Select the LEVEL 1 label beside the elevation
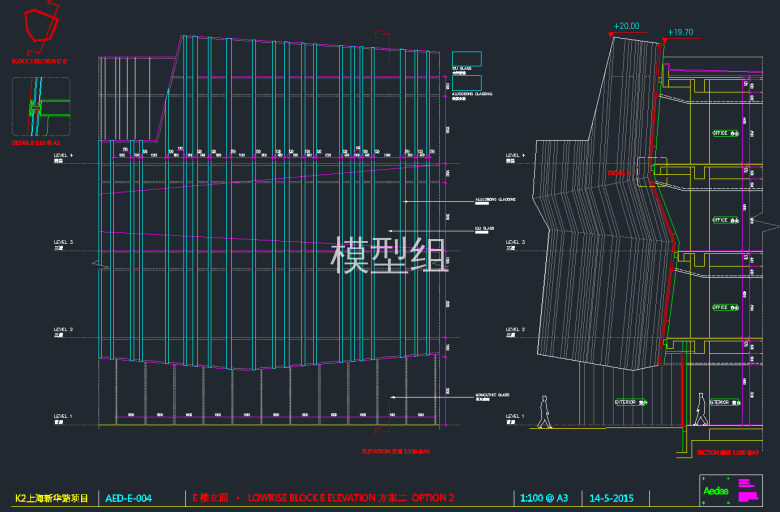Image resolution: width=780 pixels, height=512 pixels. point(63,419)
